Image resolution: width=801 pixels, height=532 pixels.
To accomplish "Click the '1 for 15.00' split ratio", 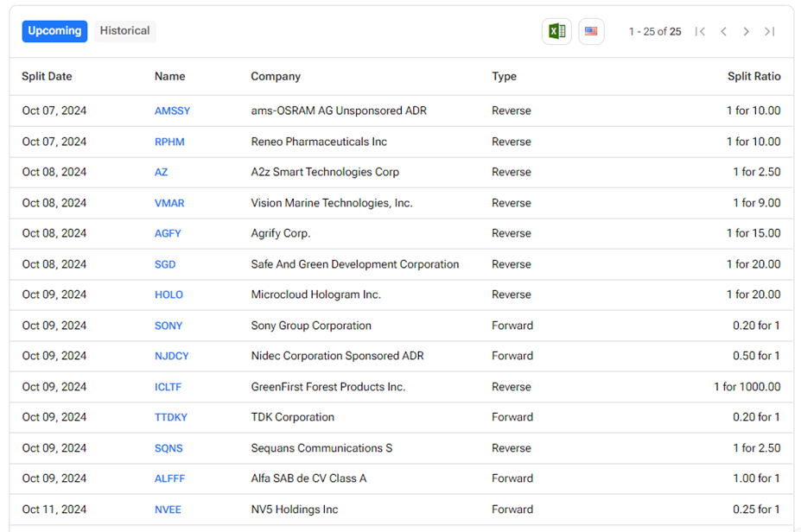I will click(x=753, y=233).
